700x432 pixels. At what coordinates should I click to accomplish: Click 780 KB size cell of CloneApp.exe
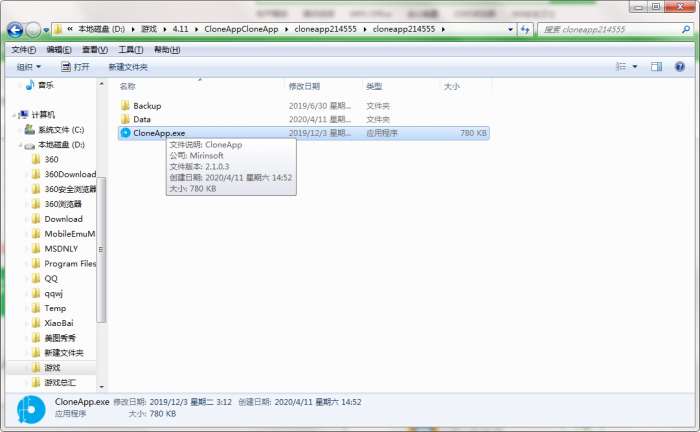(473, 133)
